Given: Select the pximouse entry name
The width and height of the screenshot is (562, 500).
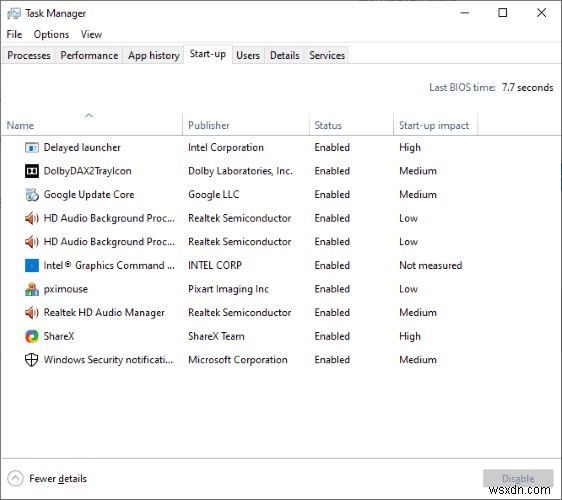Looking at the screenshot, I should click(66, 289).
